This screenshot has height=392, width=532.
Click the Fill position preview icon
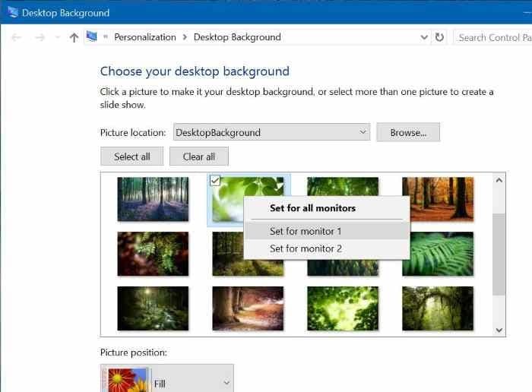click(126, 380)
